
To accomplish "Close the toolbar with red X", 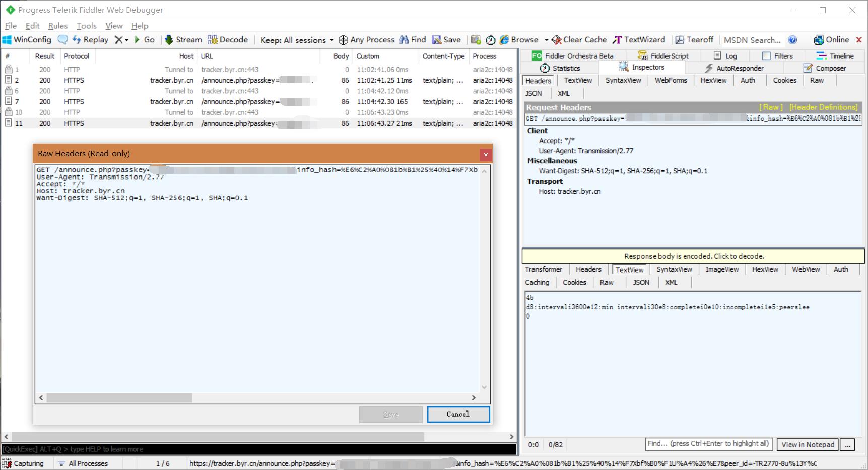I will pyautogui.click(x=859, y=40).
